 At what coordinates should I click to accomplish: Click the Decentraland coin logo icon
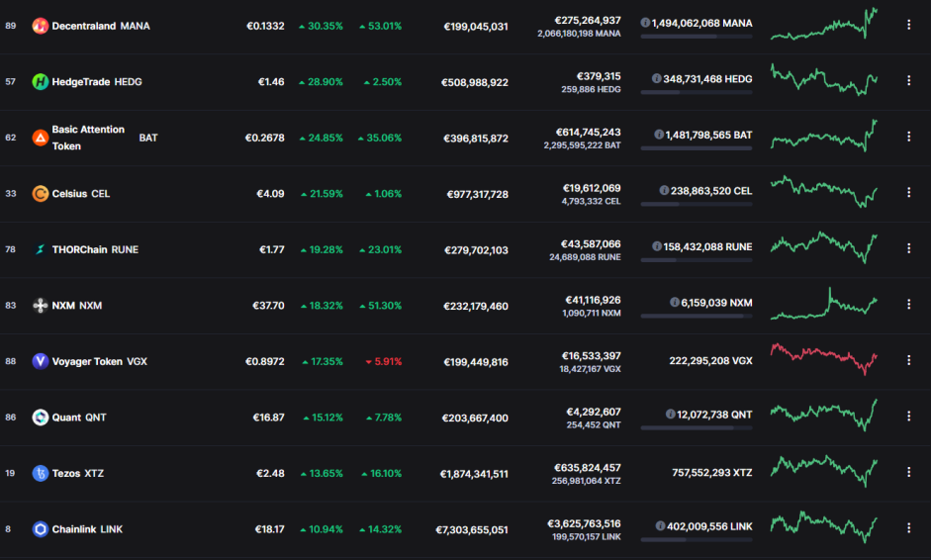tap(40, 26)
